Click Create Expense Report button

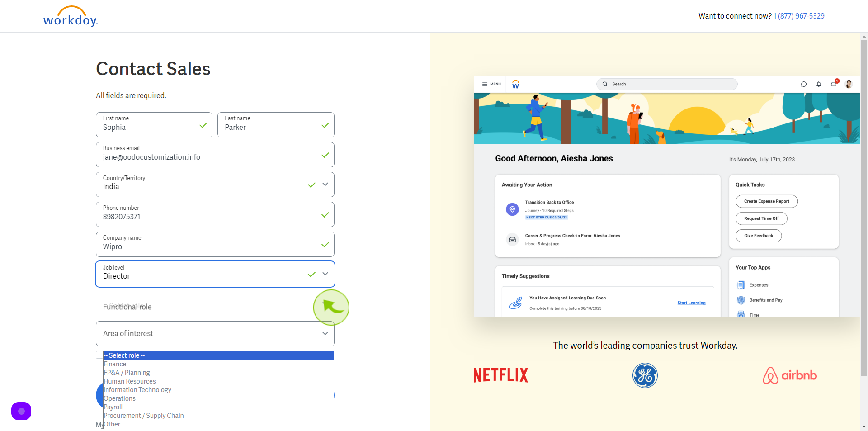[767, 201]
